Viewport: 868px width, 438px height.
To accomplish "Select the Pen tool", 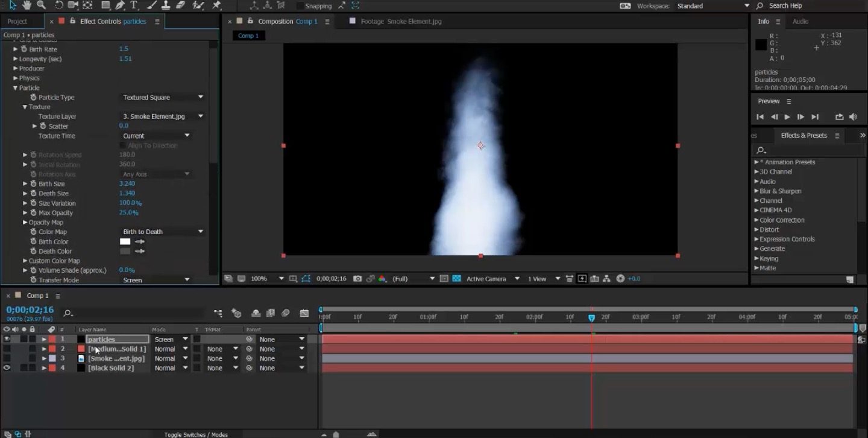I will [x=120, y=5].
